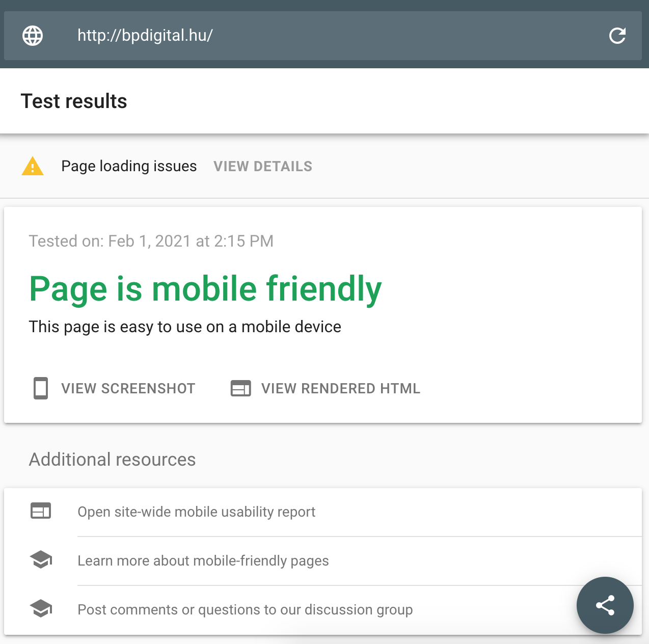The image size is (649, 644).
Task: Click the web layout icon beside usability report
Action: [41, 511]
